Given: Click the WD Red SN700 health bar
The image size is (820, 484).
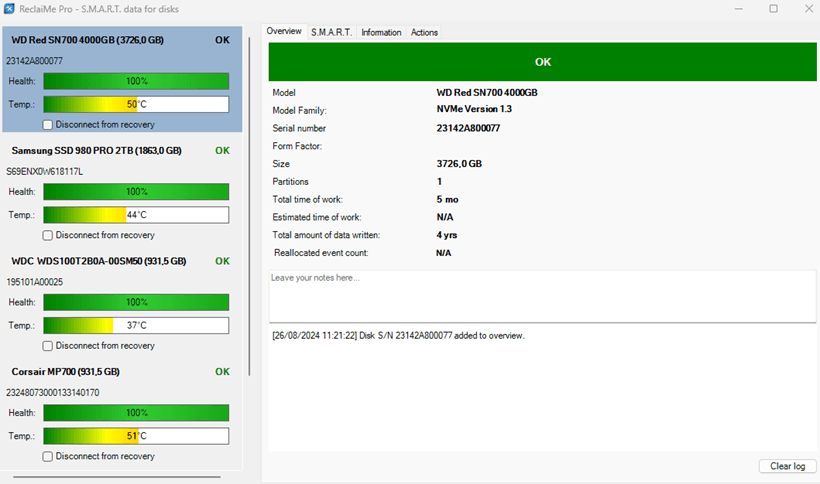Looking at the screenshot, I should coord(136,81).
